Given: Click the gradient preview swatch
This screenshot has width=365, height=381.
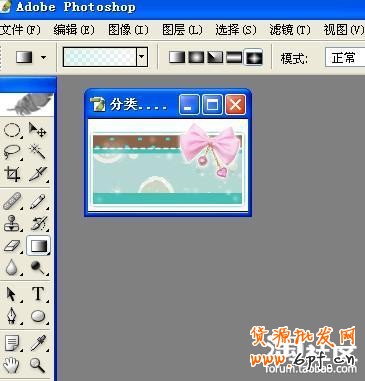Looking at the screenshot, I should [x=100, y=57].
